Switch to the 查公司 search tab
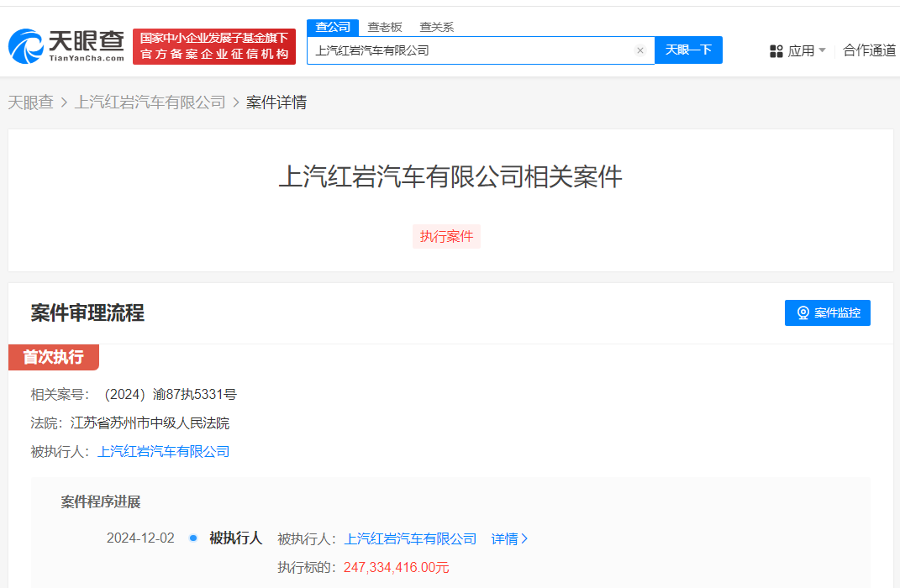This screenshot has width=900, height=588. tap(333, 27)
